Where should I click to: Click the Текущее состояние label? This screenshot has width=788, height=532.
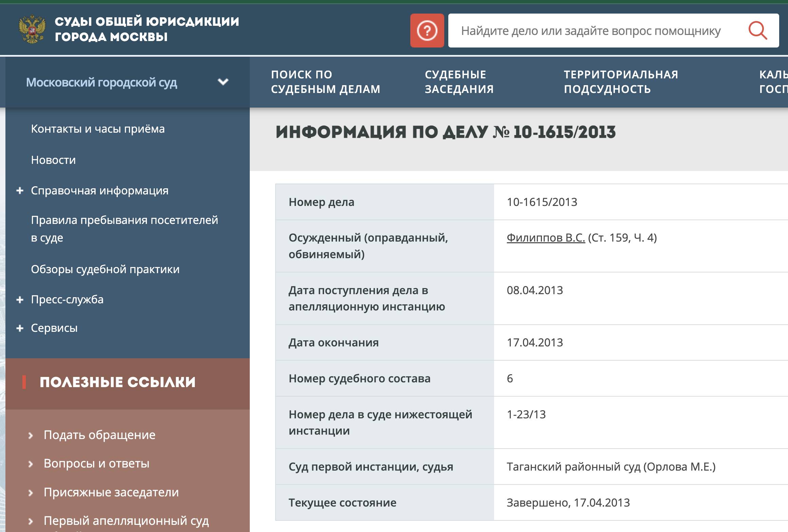342,502
